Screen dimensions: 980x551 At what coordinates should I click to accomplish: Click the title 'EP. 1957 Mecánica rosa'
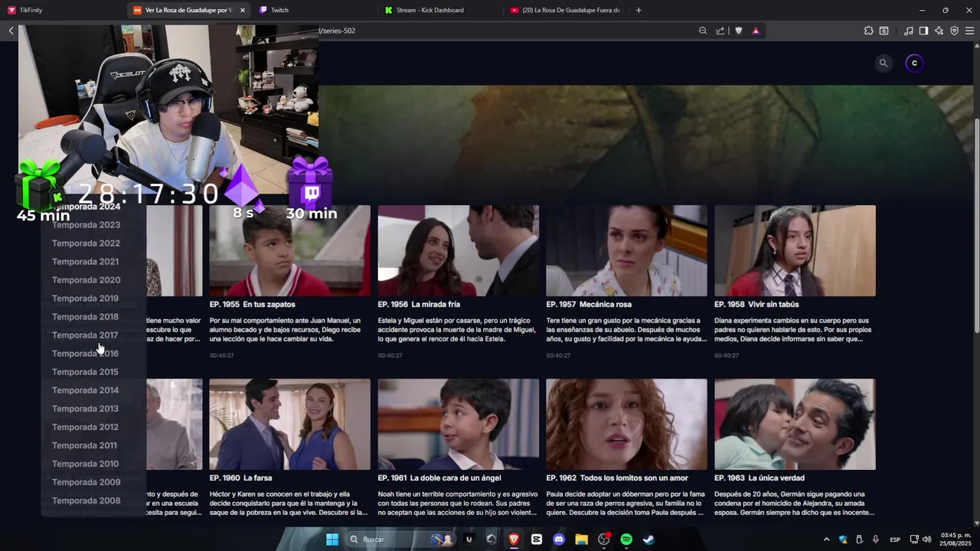coord(590,305)
